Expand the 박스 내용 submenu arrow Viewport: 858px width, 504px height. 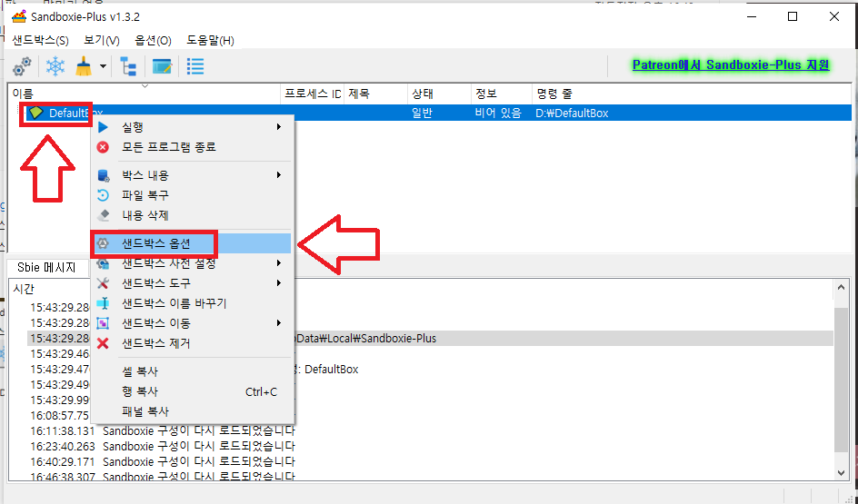[278, 175]
